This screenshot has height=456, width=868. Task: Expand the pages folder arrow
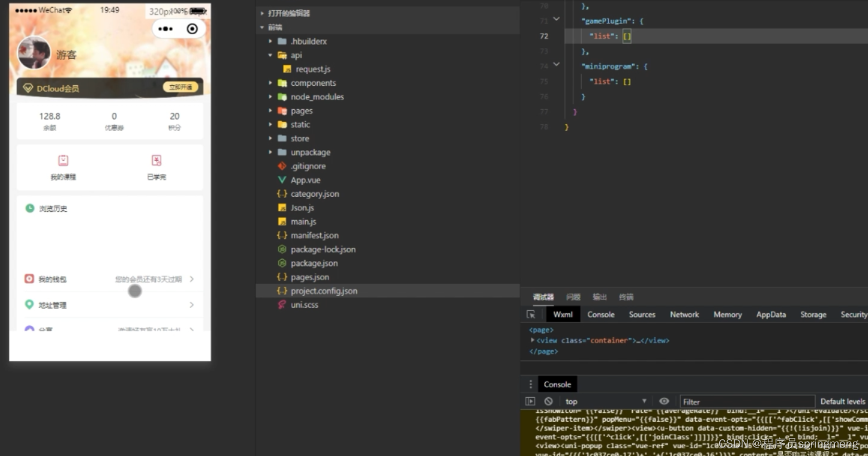coord(270,111)
